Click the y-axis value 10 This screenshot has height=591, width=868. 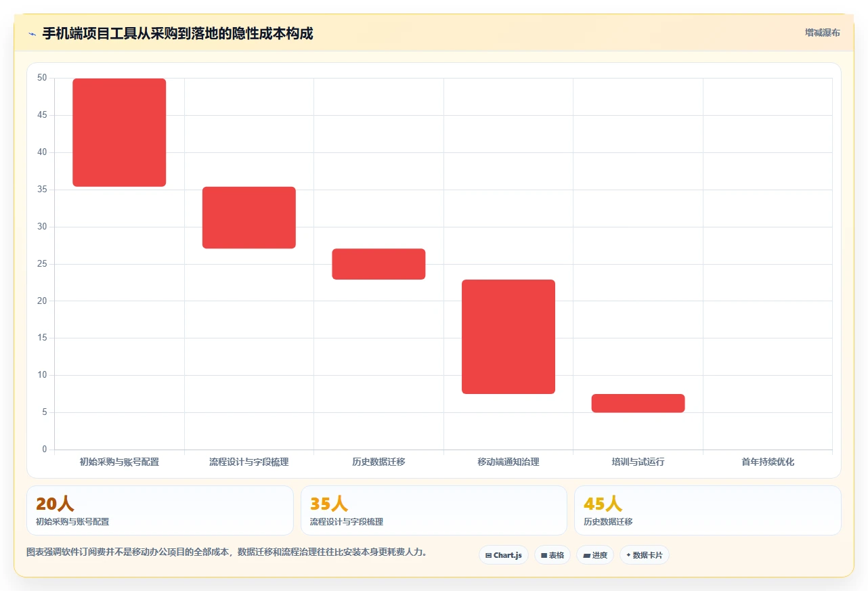point(42,375)
